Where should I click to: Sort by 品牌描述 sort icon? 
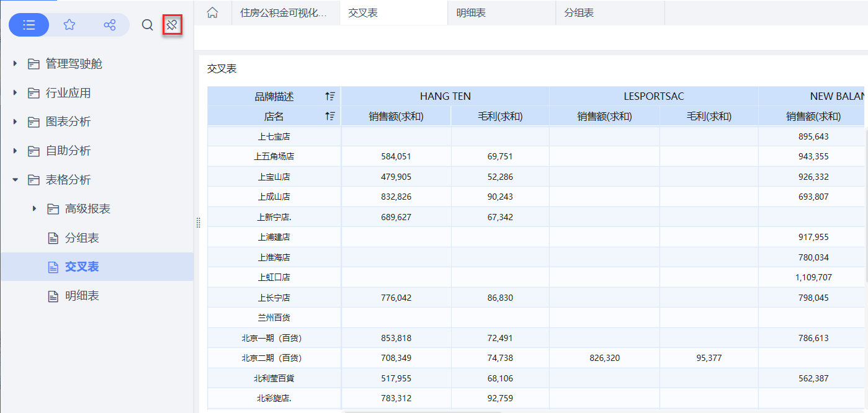coord(329,96)
